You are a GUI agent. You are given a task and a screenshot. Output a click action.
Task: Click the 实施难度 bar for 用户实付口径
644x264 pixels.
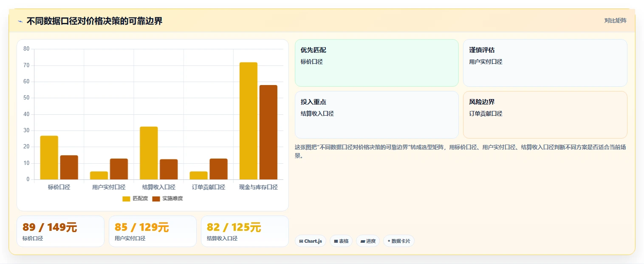(119, 169)
